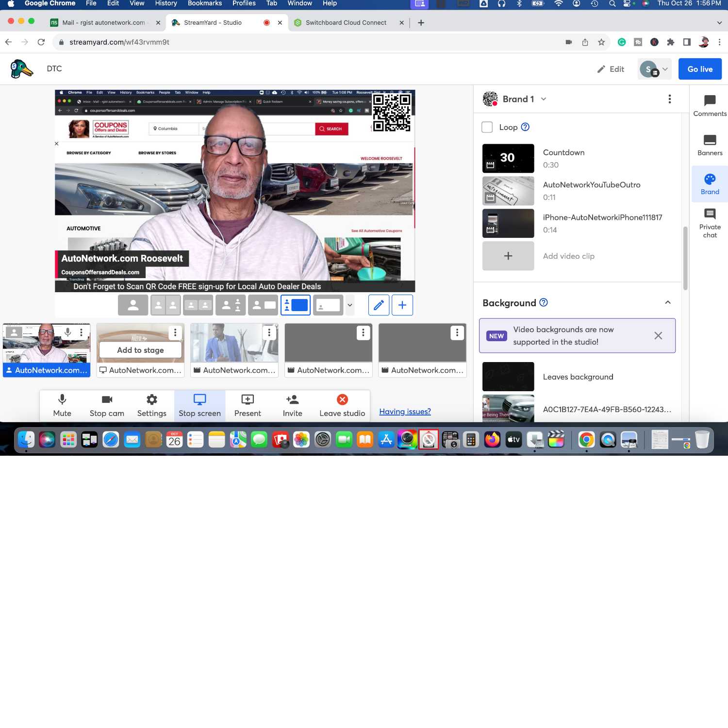
Task: Open options for fifth AutoNetwork tile
Action: click(x=457, y=332)
